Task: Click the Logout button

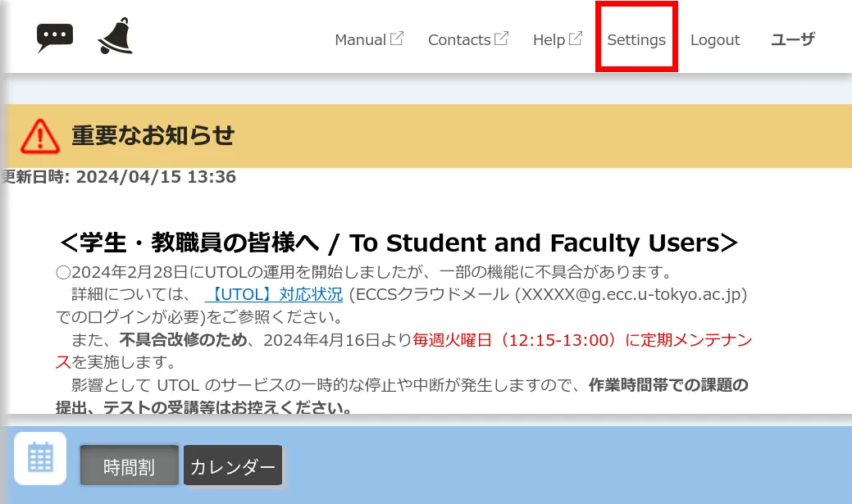Action: pyautogui.click(x=714, y=39)
